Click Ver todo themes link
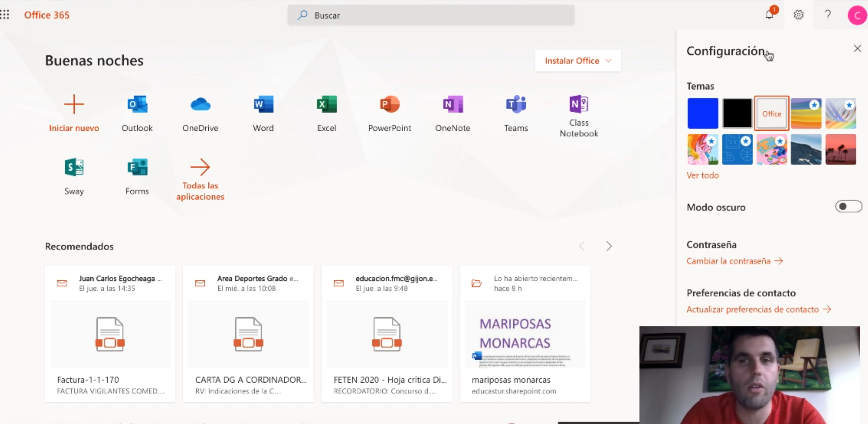Screen dimensions: 868x424 click(703, 175)
